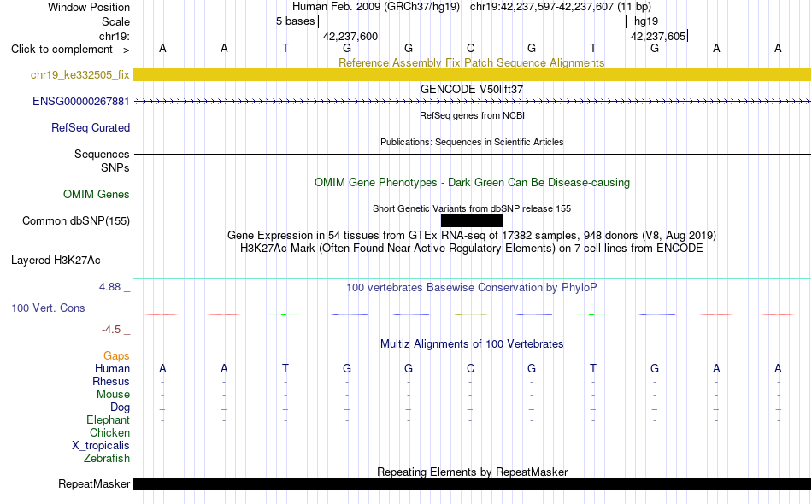812x504 pixels.
Task: Click the 5 bases scale bar
Action: tap(472, 21)
